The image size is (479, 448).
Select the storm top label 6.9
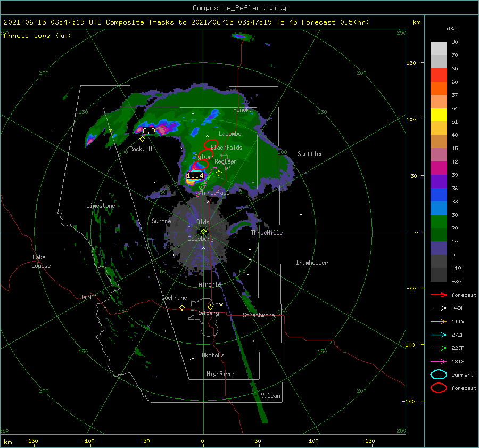click(x=149, y=131)
